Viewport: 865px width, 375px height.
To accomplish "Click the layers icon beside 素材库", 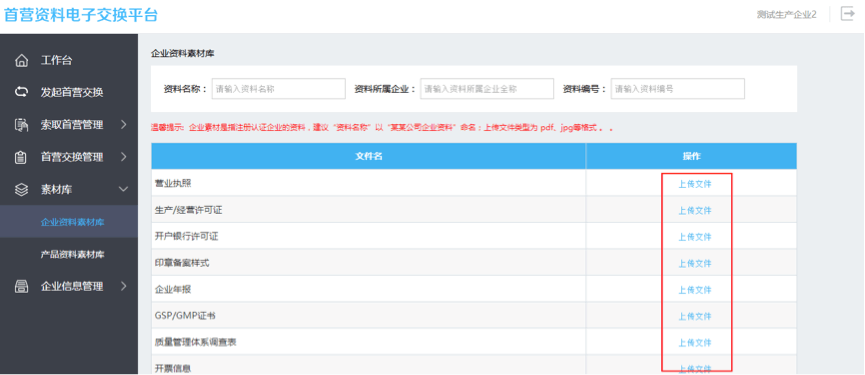I will click(21, 190).
